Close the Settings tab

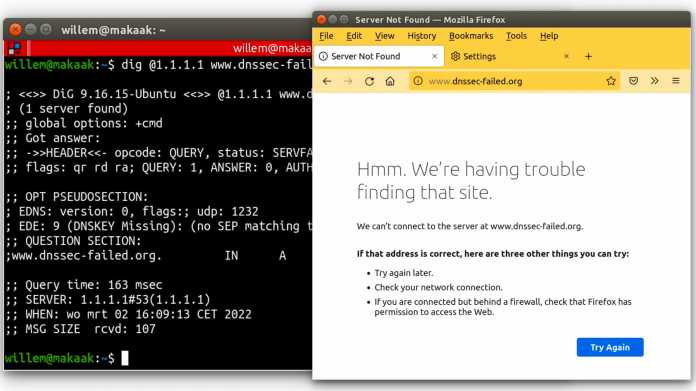click(566, 56)
